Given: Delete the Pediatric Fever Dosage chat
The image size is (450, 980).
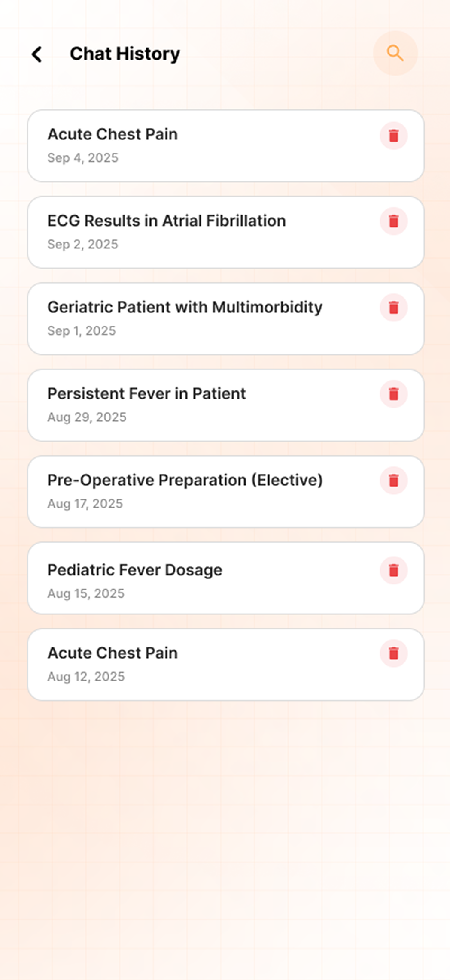Looking at the screenshot, I should (393, 570).
